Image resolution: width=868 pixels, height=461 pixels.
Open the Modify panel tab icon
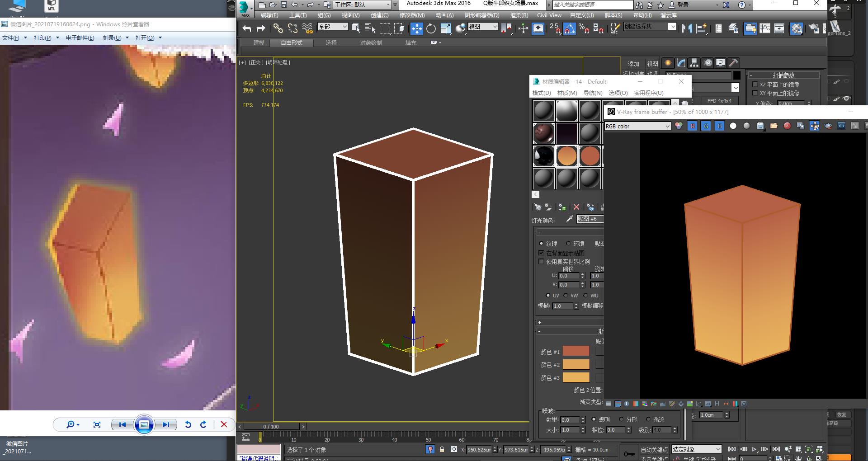pos(681,63)
